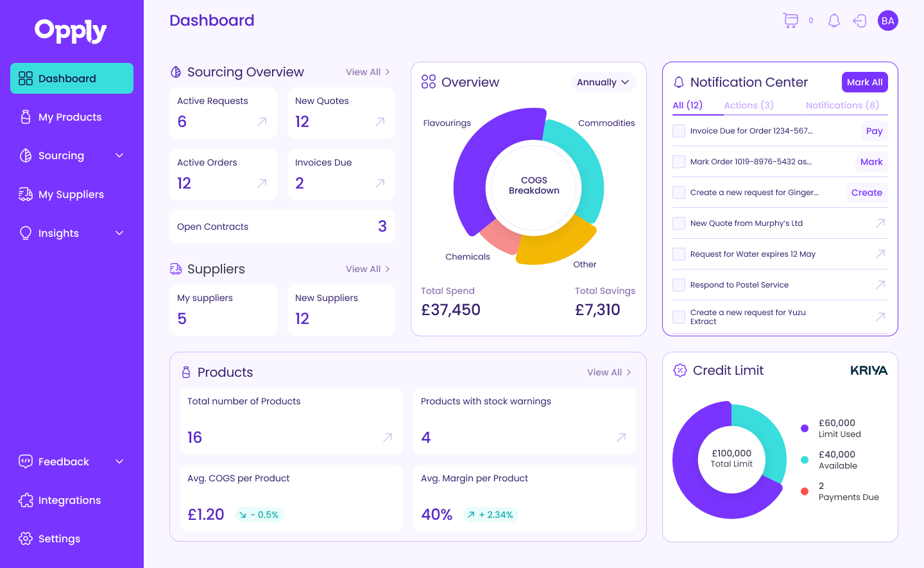The width and height of the screenshot is (924, 568).
Task: Open the Annually period dropdown
Action: [x=603, y=82]
